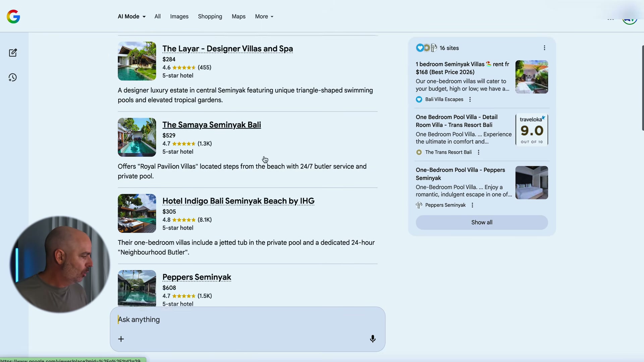Click the $529 price of The Samaya
Screen dimensions: 644x362
point(169,135)
